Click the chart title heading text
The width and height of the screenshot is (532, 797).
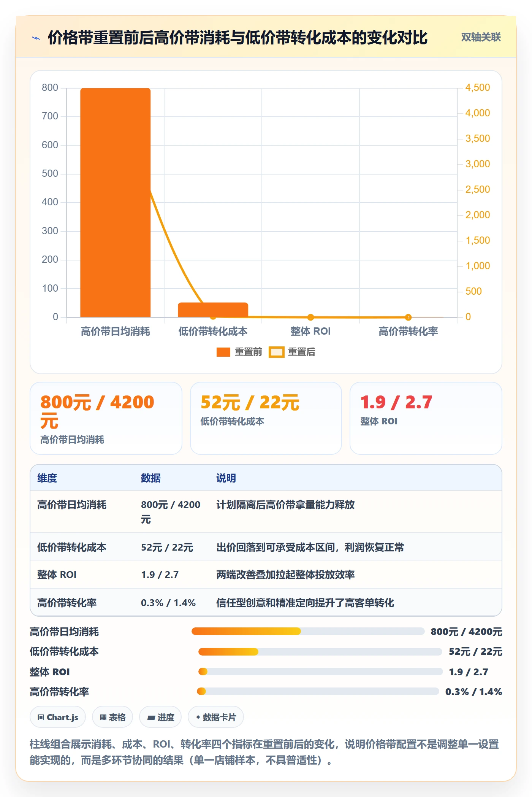237,38
